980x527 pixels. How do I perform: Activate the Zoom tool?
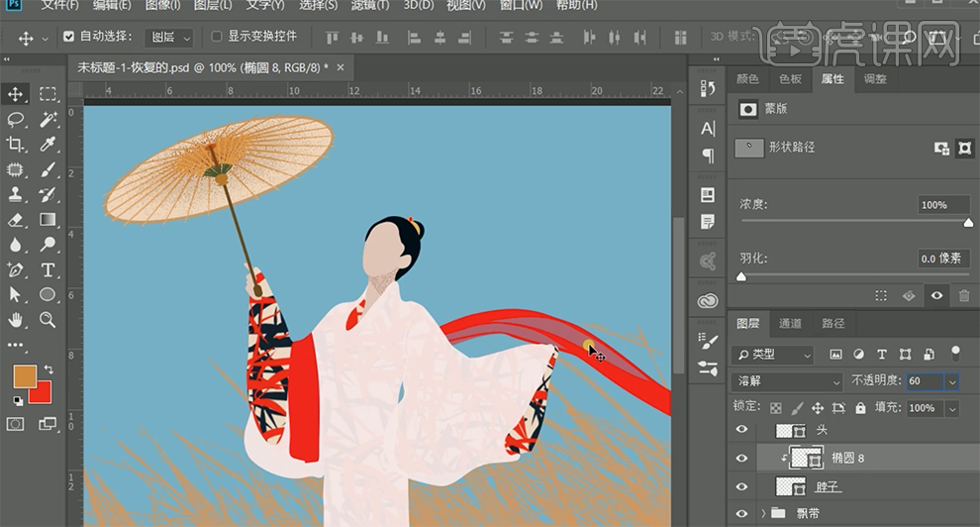[x=48, y=320]
